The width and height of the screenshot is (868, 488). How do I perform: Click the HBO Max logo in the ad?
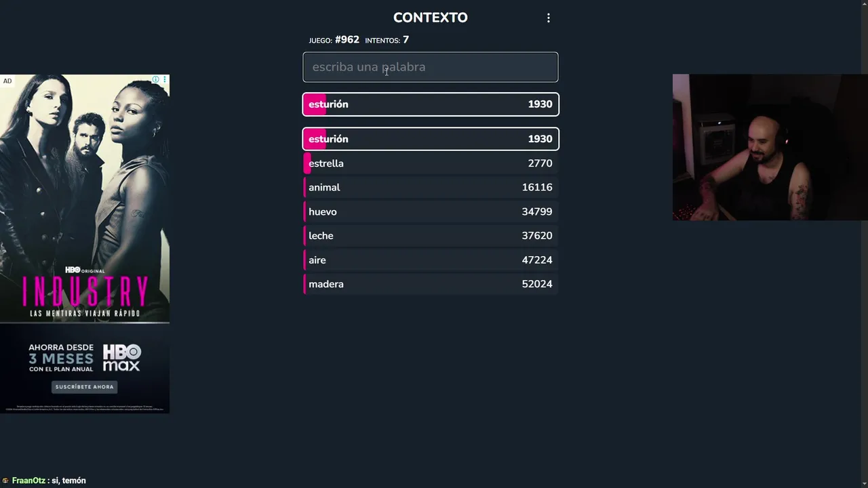(121, 358)
